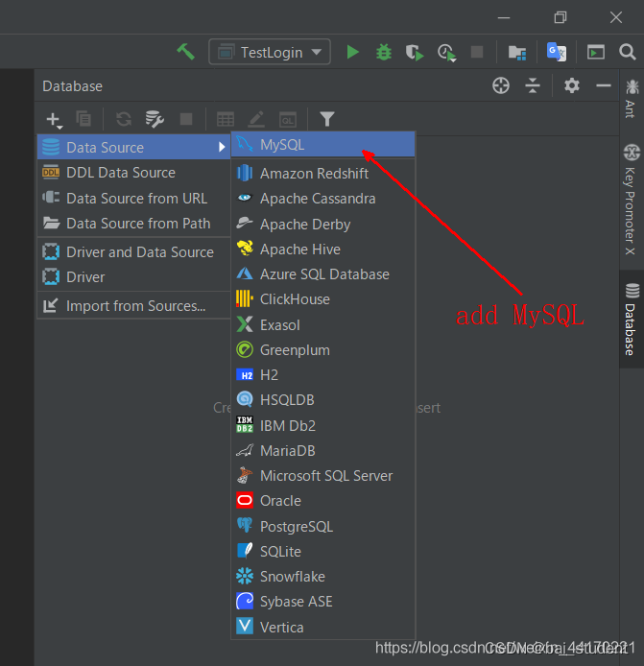Click the Database toolbar stop/disconnect square

pyautogui.click(x=186, y=119)
